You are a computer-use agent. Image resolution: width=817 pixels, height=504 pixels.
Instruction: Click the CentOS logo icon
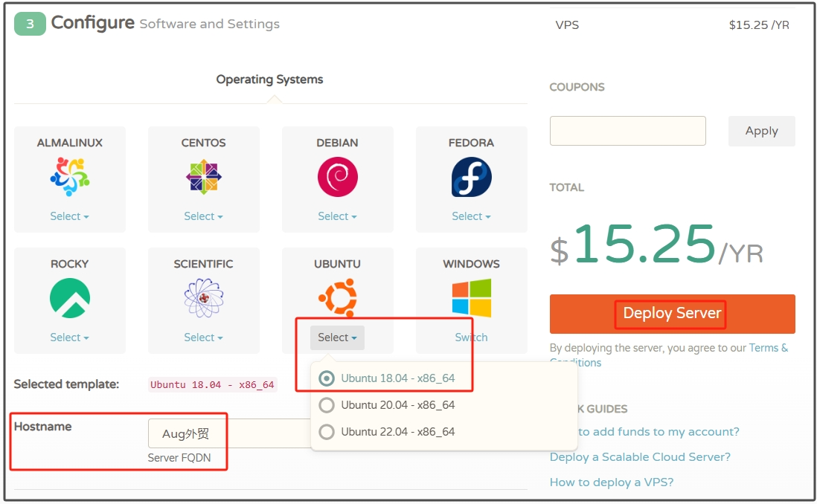click(204, 177)
